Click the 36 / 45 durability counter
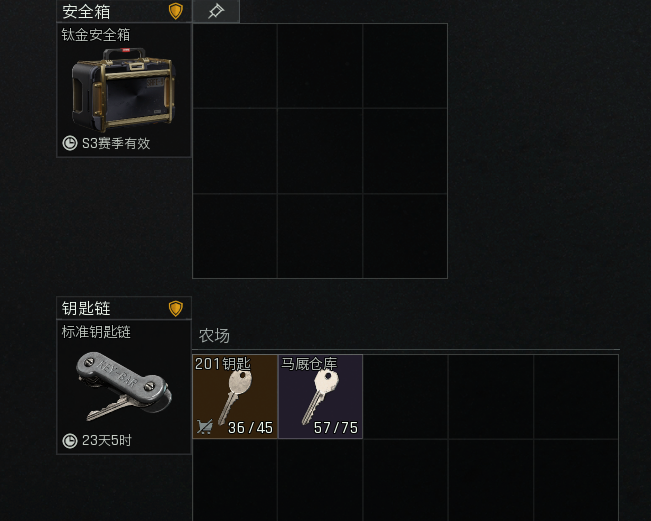Image resolution: width=651 pixels, height=521 pixels. click(250, 428)
